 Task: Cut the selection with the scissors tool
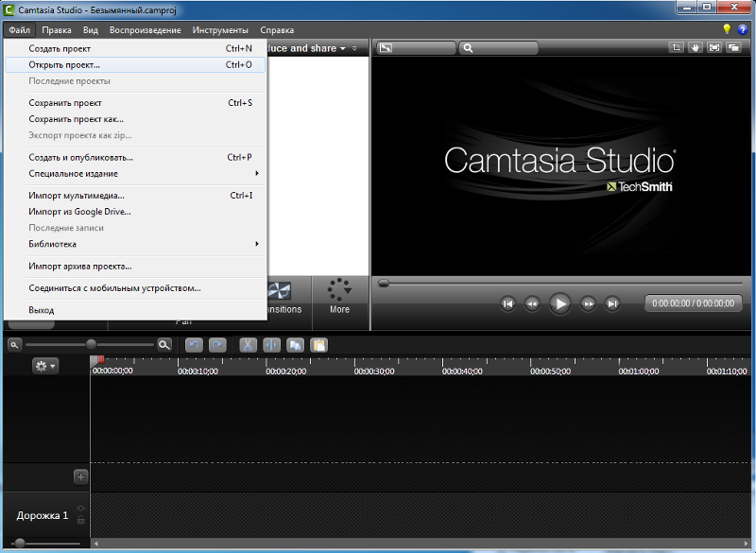[248, 345]
